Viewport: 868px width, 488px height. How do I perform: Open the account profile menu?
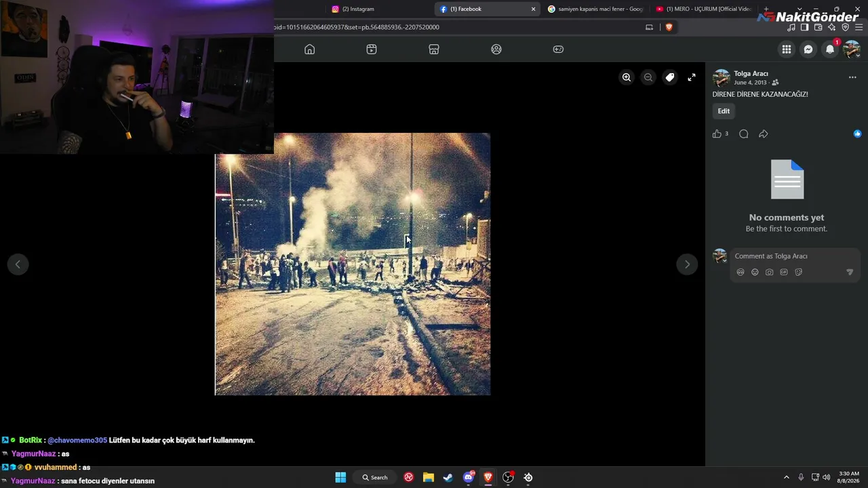852,49
